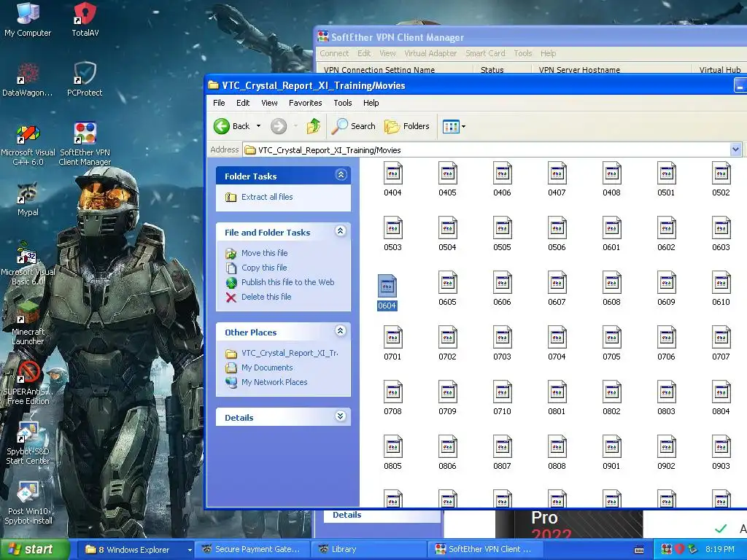Screen dimensions: 747x560
Task: Select the Microsoft Visual C++ 6.0 shortcut
Action: click(28, 144)
